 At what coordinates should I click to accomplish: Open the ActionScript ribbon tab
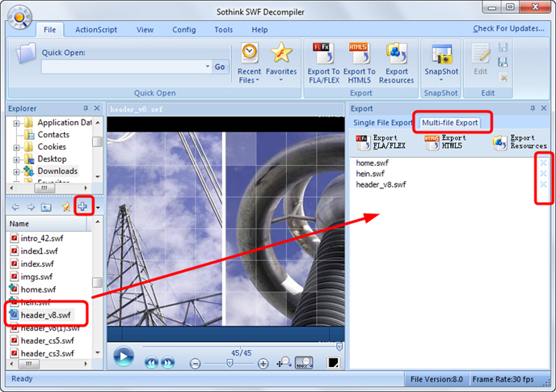point(95,30)
